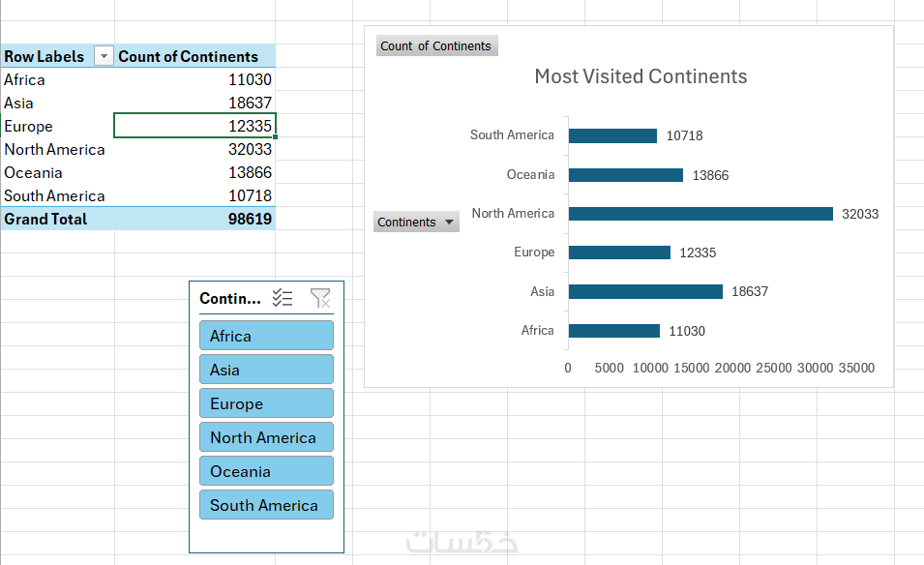924x565 pixels.
Task: Select the 32033 data label on chart
Action: point(860,214)
